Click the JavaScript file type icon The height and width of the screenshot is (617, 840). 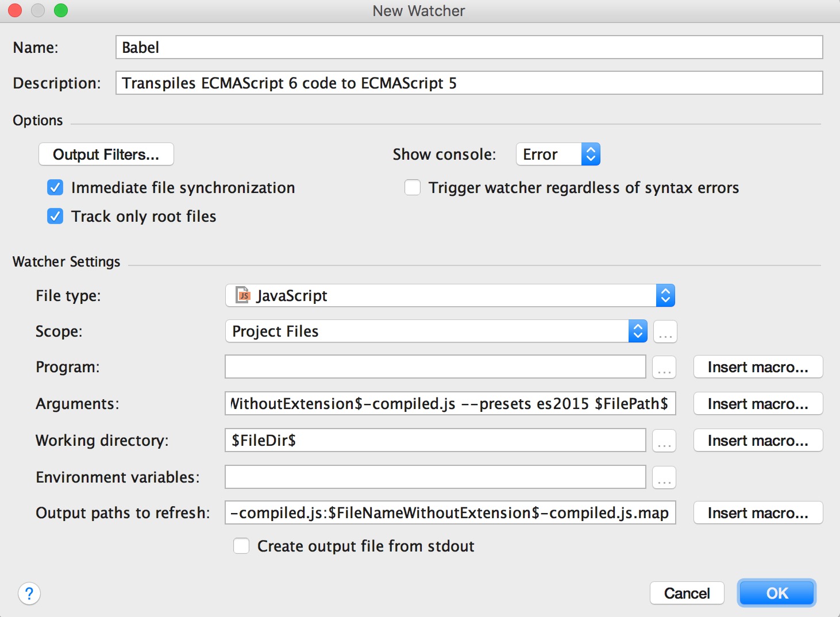[x=244, y=296]
